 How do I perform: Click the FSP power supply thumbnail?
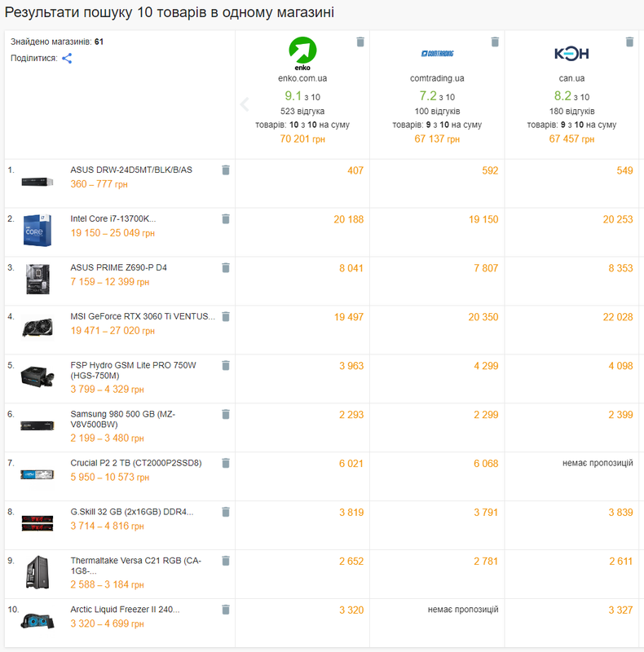point(37,377)
